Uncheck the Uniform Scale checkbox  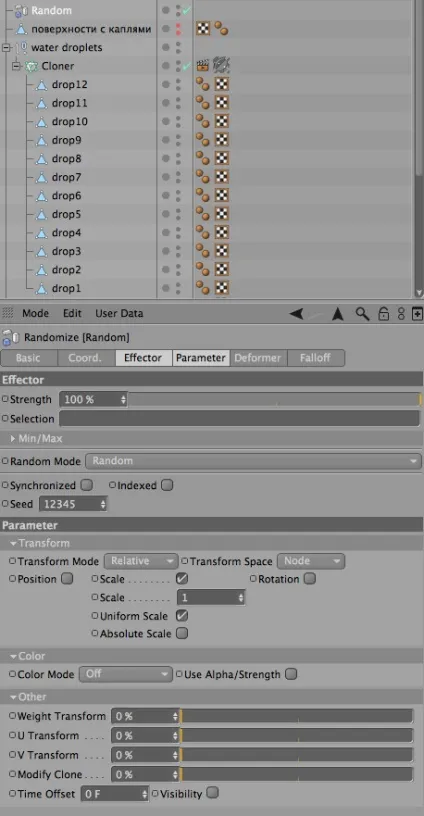182,616
